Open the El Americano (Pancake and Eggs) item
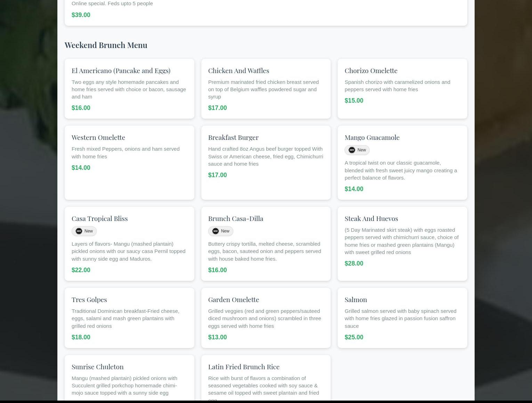Screen dimensions: 532x403 [x=121, y=70]
